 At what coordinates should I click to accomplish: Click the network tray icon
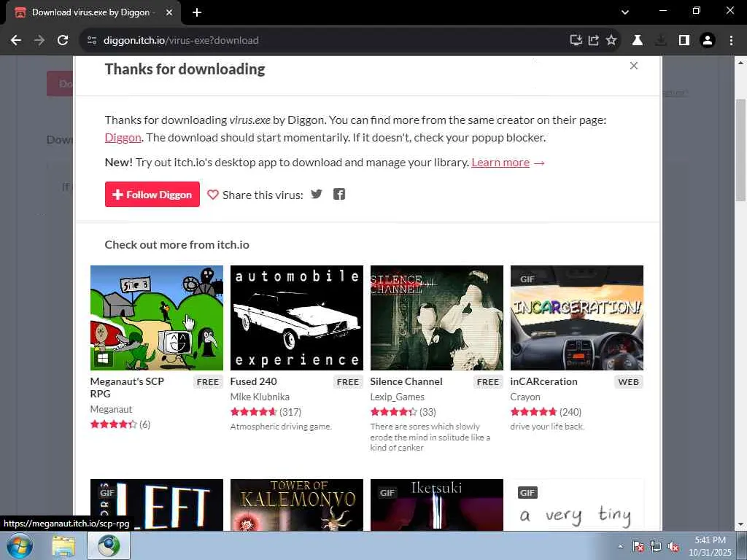coord(656,547)
